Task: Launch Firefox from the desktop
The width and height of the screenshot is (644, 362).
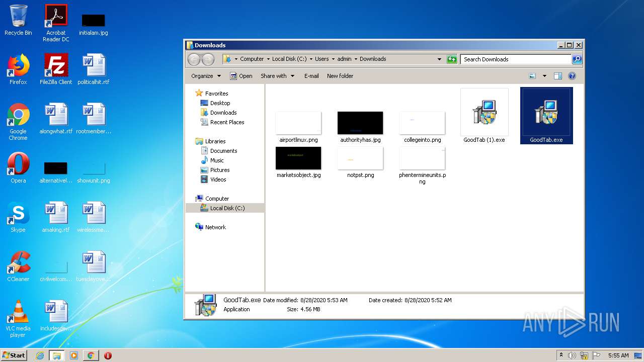Action: coord(18,69)
